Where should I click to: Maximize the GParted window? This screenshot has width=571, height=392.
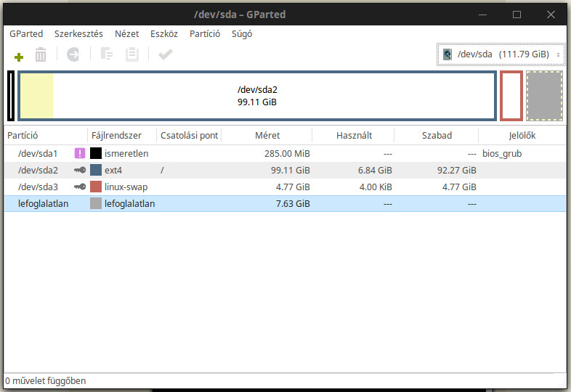[x=517, y=15]
